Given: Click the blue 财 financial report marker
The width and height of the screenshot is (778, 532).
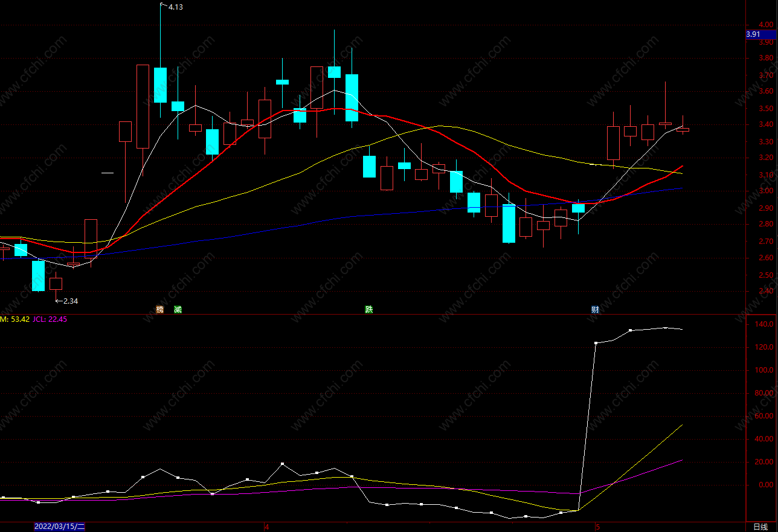Looking at the screenshot, I should (x=596, y=310).
